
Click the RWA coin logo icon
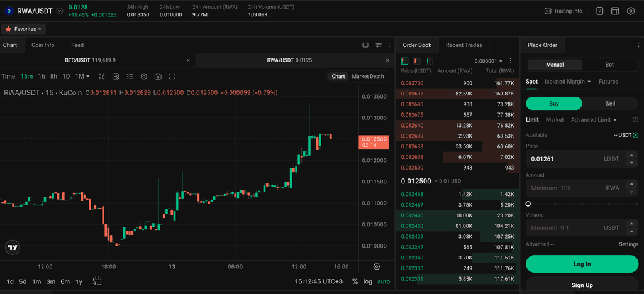tap(9, 11)
